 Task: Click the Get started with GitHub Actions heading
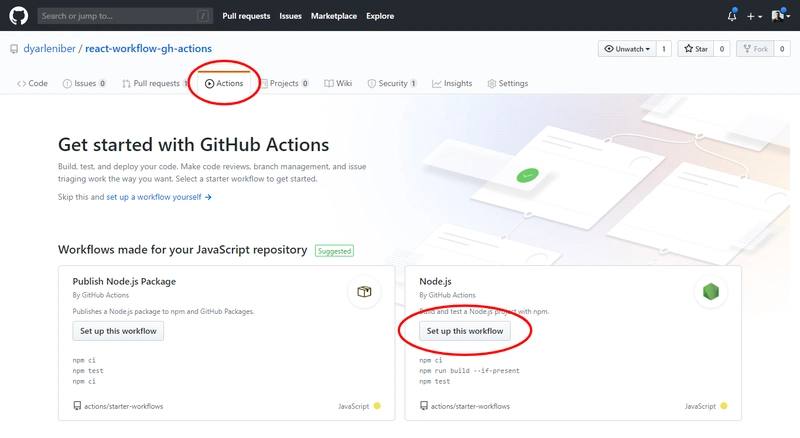[193, 144]
